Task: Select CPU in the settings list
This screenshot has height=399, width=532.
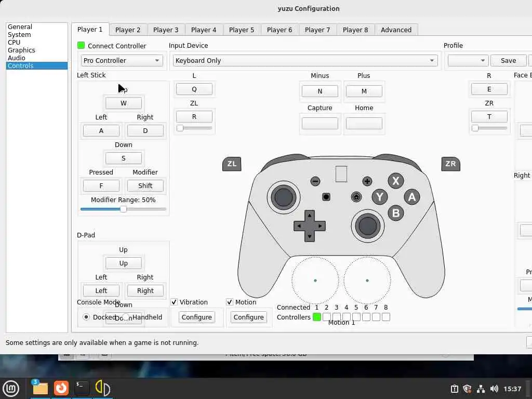Action: (37, 43)
